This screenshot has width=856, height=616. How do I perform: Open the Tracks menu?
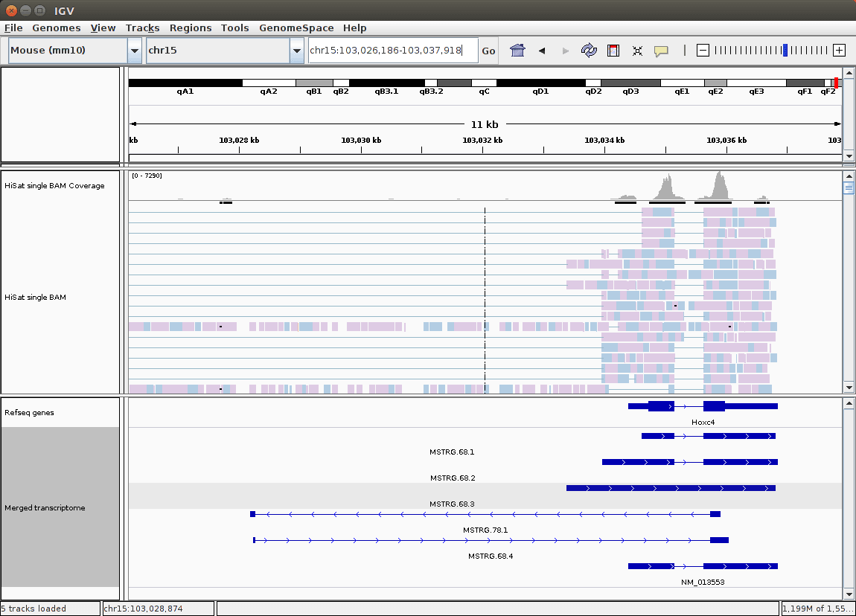(142, 28)
